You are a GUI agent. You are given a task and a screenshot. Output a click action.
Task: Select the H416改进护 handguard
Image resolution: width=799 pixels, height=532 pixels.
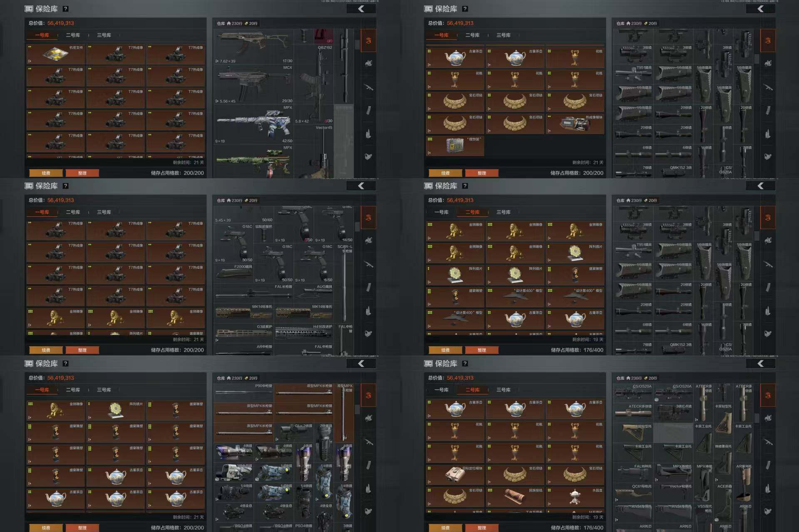pyautogui.click(x=303, y=332)
